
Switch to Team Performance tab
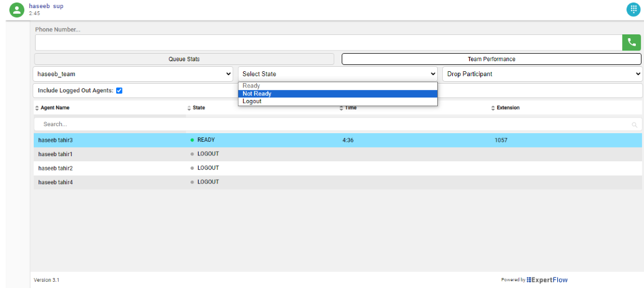491,59
